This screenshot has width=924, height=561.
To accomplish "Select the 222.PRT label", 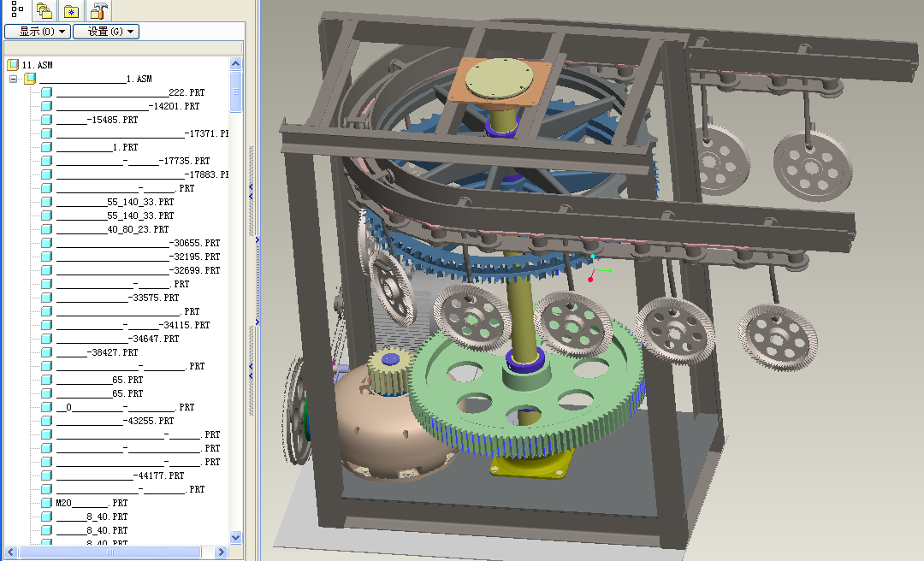I will [131, 92].
